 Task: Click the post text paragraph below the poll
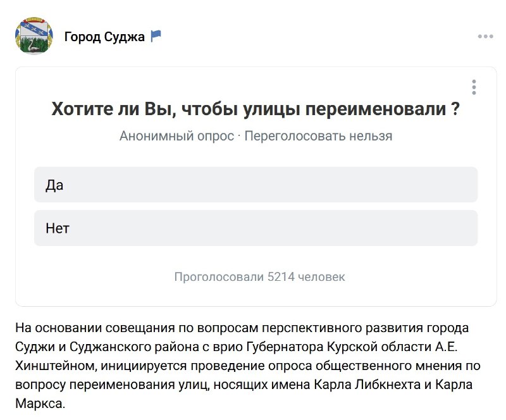coord(248,366)
